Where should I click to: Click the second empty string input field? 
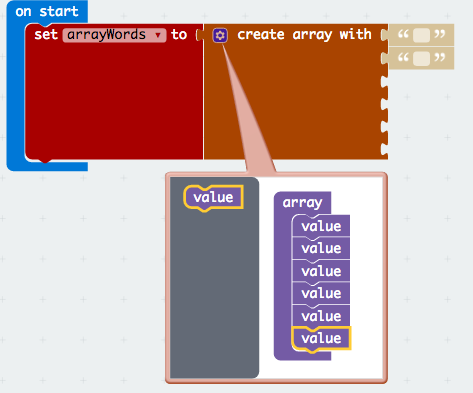(421, 59)
